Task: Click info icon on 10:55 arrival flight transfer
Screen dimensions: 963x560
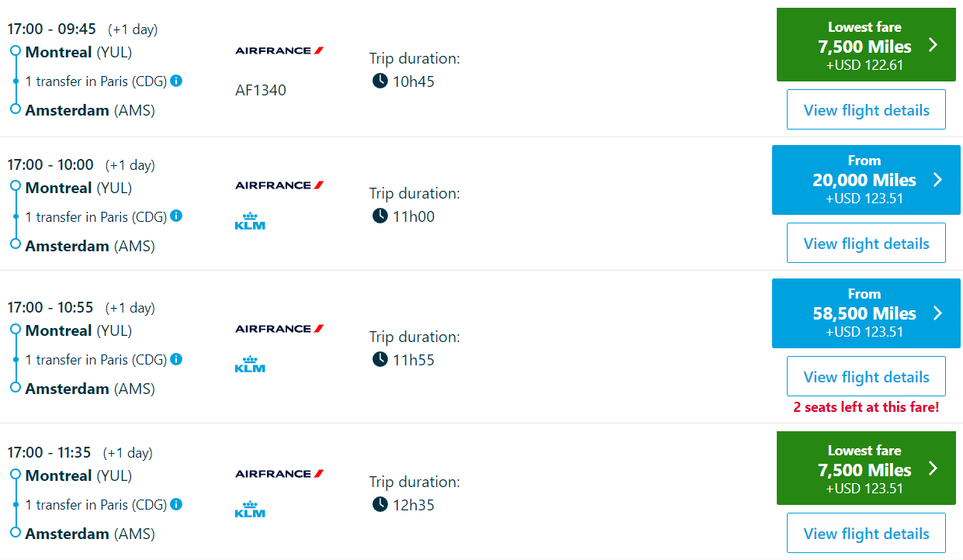Action: [176, 359]
